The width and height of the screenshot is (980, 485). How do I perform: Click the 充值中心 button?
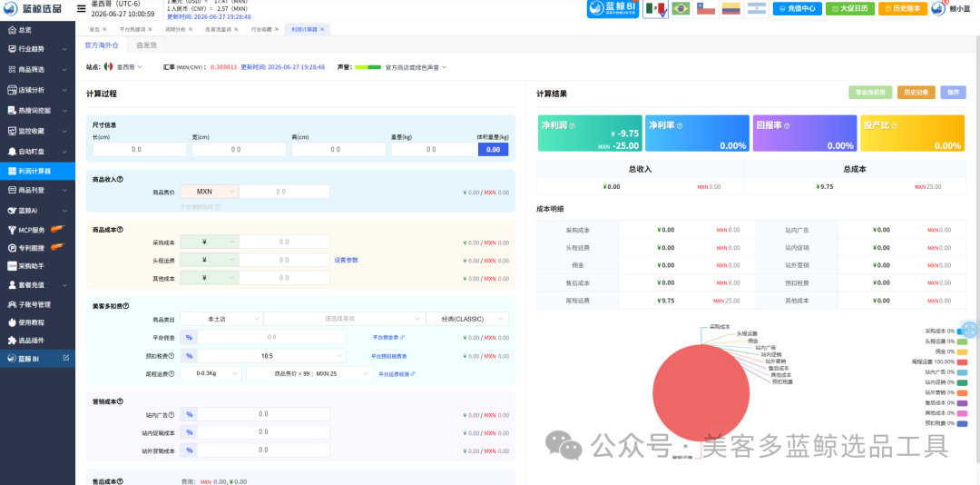coord(798,9)
